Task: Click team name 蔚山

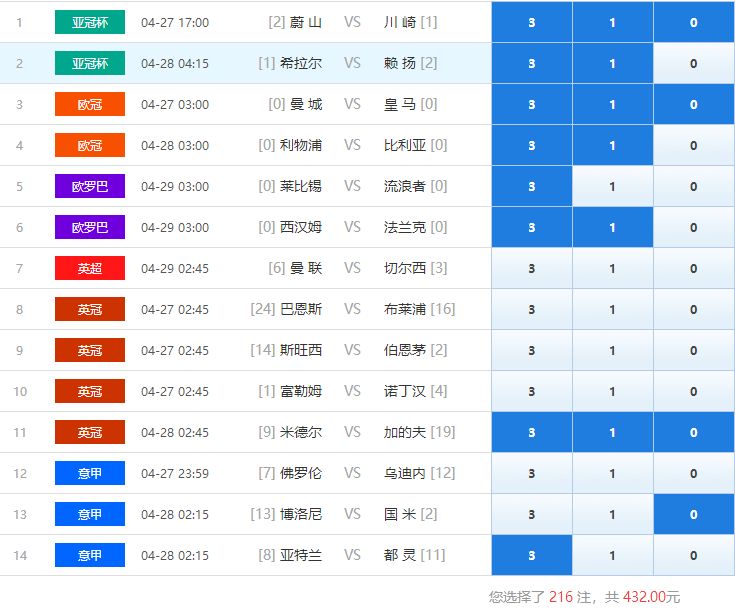Action: click(306, 22)
